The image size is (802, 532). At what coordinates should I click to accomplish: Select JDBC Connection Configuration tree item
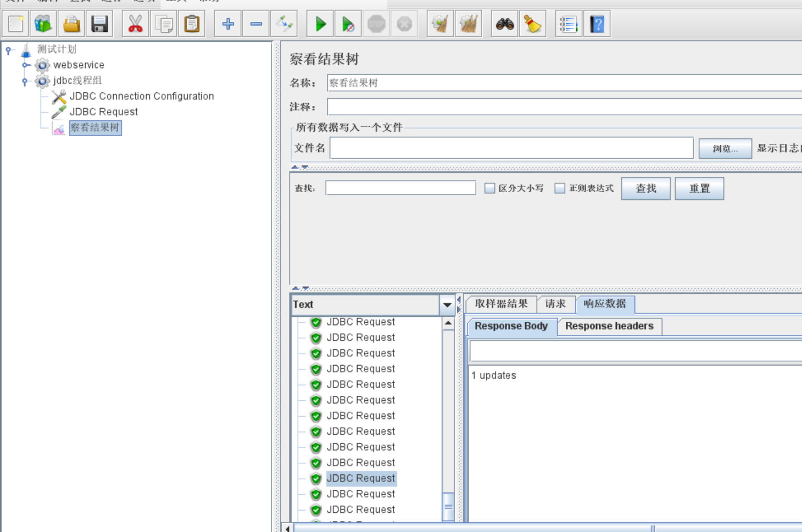tap(142, 96)
